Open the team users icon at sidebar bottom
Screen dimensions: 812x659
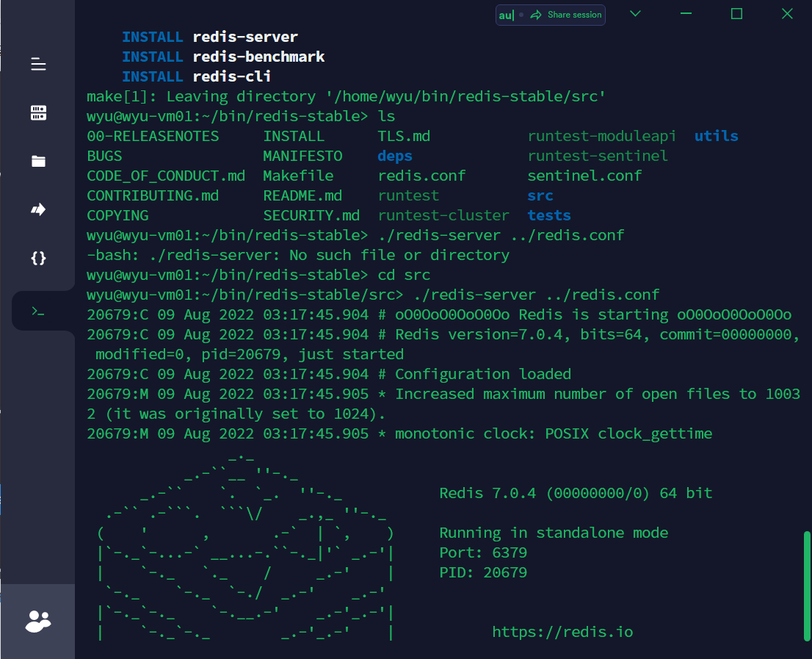point(38,622)
